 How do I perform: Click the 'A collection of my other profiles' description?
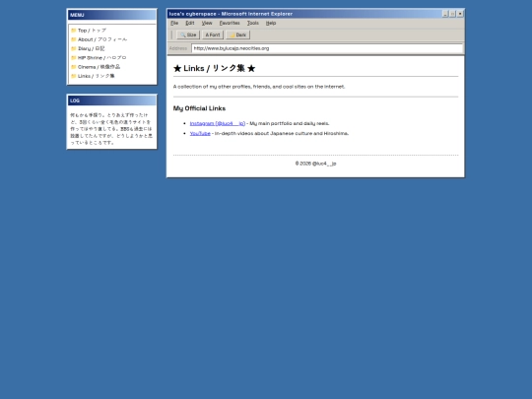click(x=259, y=87)
